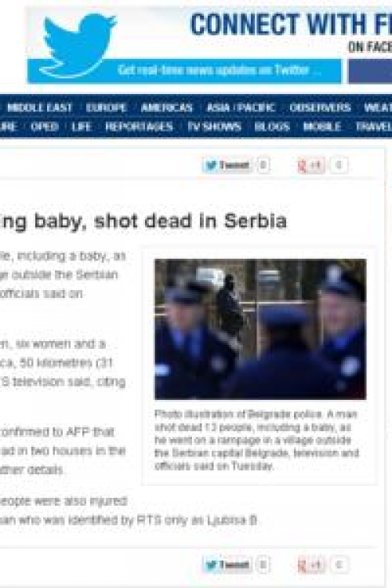The width and height of the screenshot is (392, 588).
Task: Click the article headline about Serbia
Action: pos(143,221)
